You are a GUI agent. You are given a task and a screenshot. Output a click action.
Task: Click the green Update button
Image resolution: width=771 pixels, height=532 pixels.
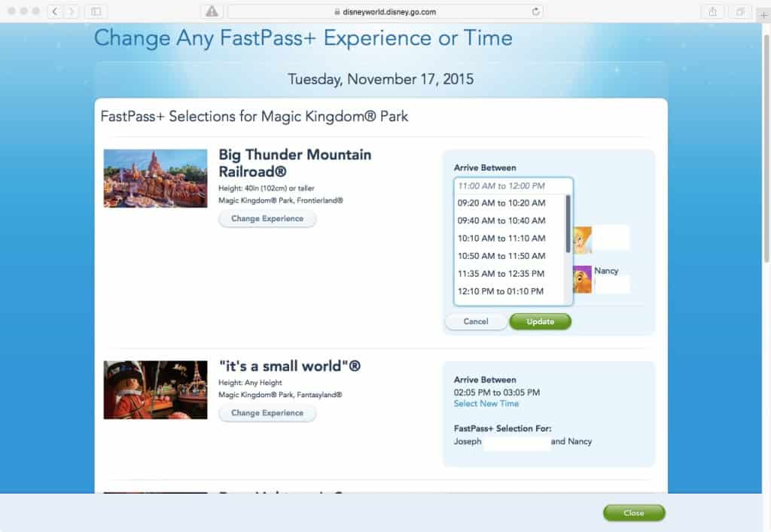tap(541, 321)
